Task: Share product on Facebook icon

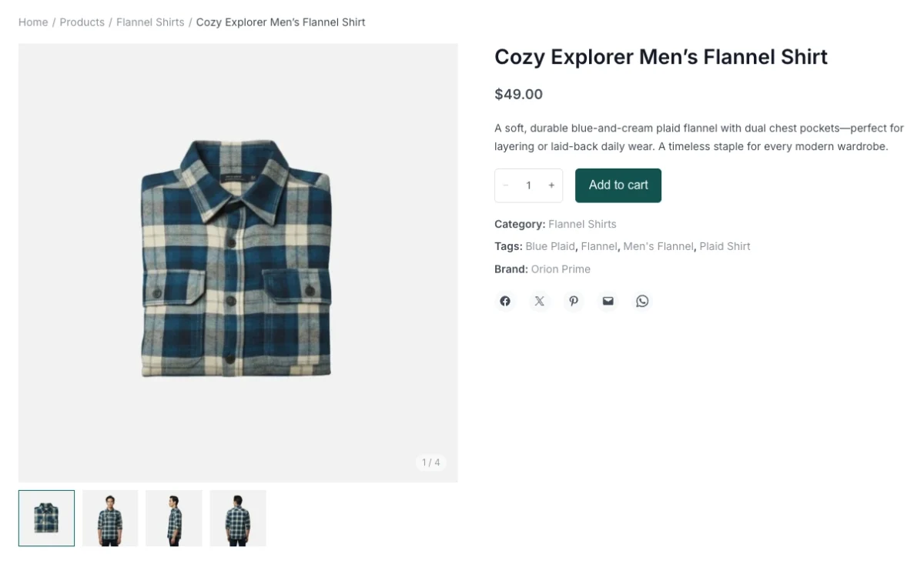Action: [x=505, y=301]
